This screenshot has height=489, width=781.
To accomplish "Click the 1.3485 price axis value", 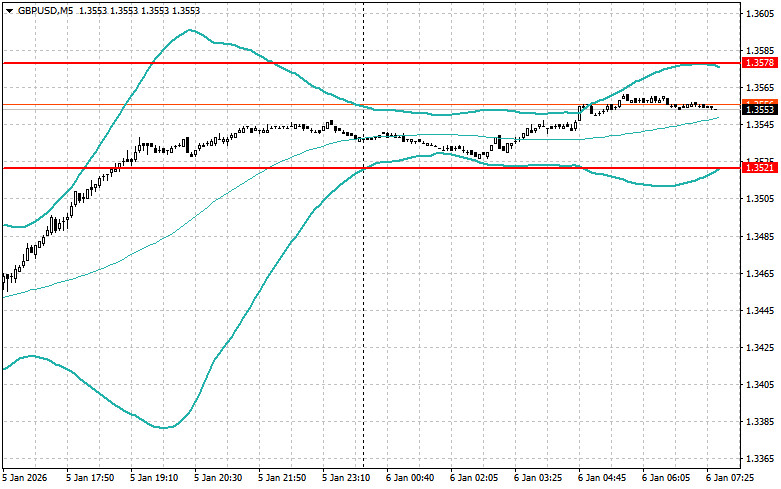I will (x=761, y=237).
